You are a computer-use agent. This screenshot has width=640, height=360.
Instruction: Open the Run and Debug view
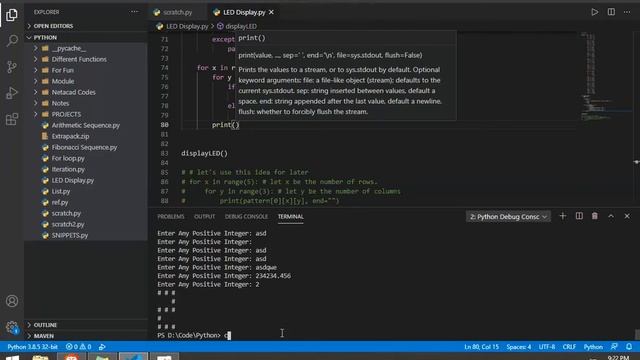tap(12, 93)
